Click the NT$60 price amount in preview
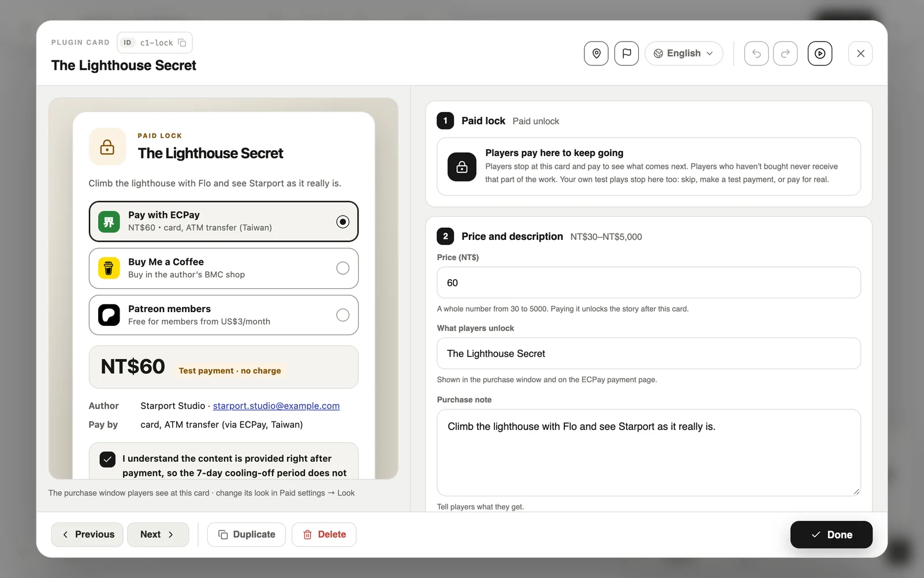 click(x=133, y=366)
